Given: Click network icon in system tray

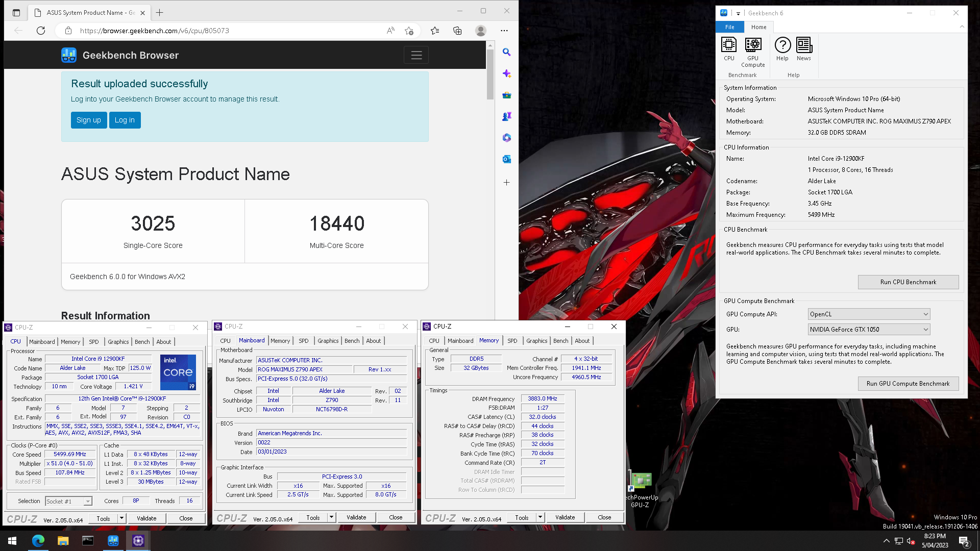Looking at the screenshot, I should tap(898, 541).
